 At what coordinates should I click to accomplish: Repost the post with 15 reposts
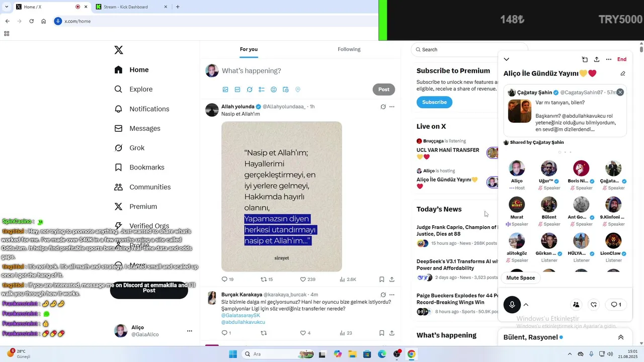click(x=266, y=279)
